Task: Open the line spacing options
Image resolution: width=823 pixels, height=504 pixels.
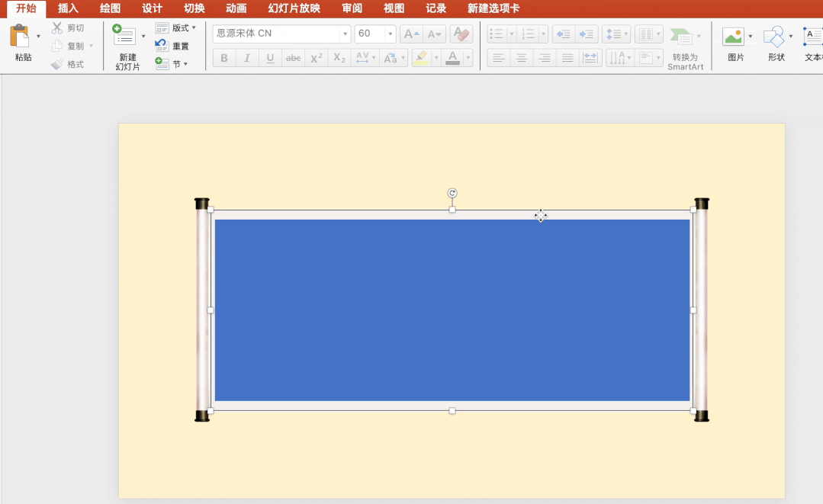Action: [x=616, y=34]
